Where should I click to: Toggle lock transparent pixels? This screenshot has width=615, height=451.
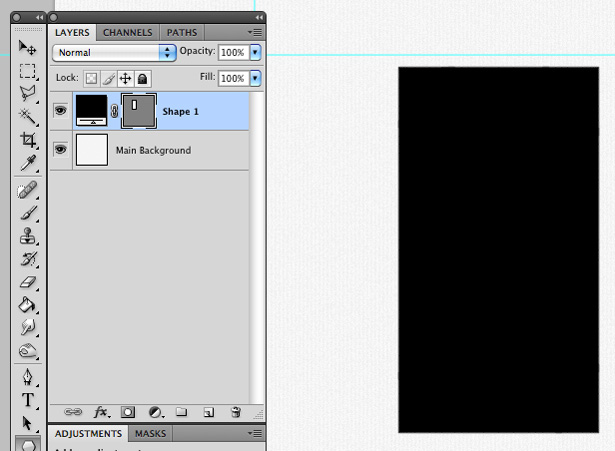point(91,79)
